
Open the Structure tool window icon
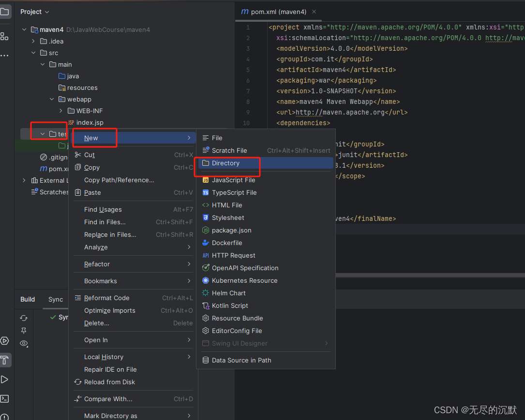tap(4, 36)
